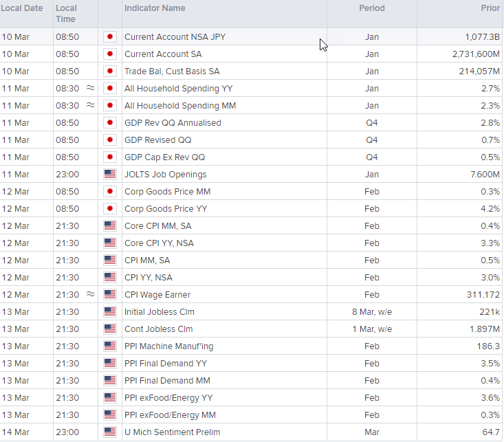Select PPI Final Demand YY indicator
Screen dimensions: 504x442
click(x=166, y=364)
